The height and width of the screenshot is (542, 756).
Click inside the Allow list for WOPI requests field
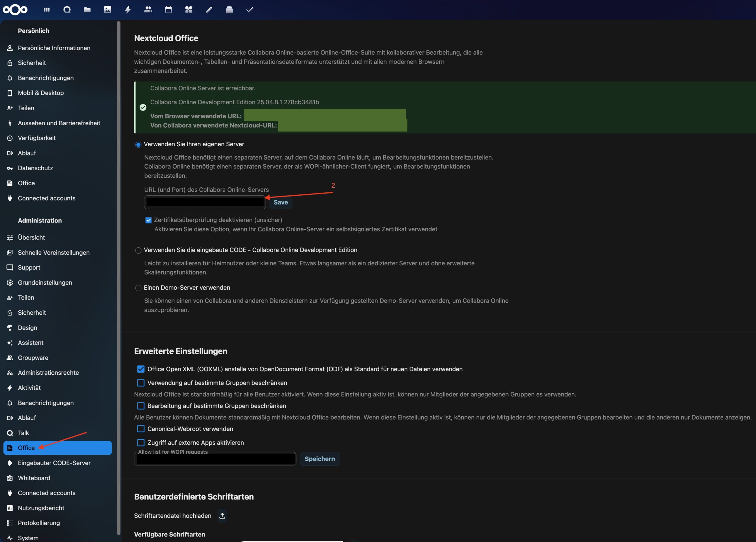[214, 459]
